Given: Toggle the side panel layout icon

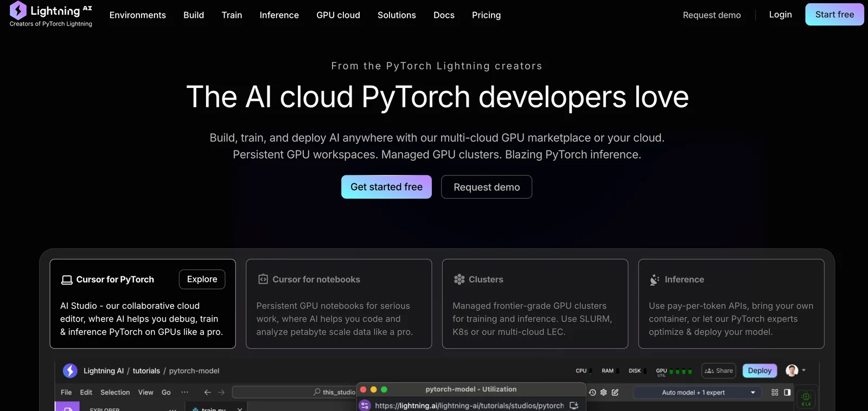Looking at the screenshot, I should pyautogui.click(x=787, y=392).
